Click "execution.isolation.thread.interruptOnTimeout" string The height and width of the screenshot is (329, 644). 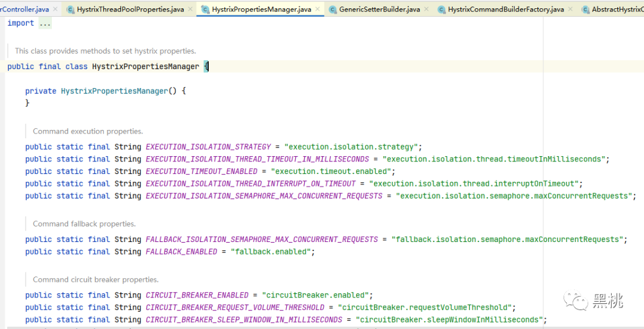pyautogui.click(x=474, y=184)
